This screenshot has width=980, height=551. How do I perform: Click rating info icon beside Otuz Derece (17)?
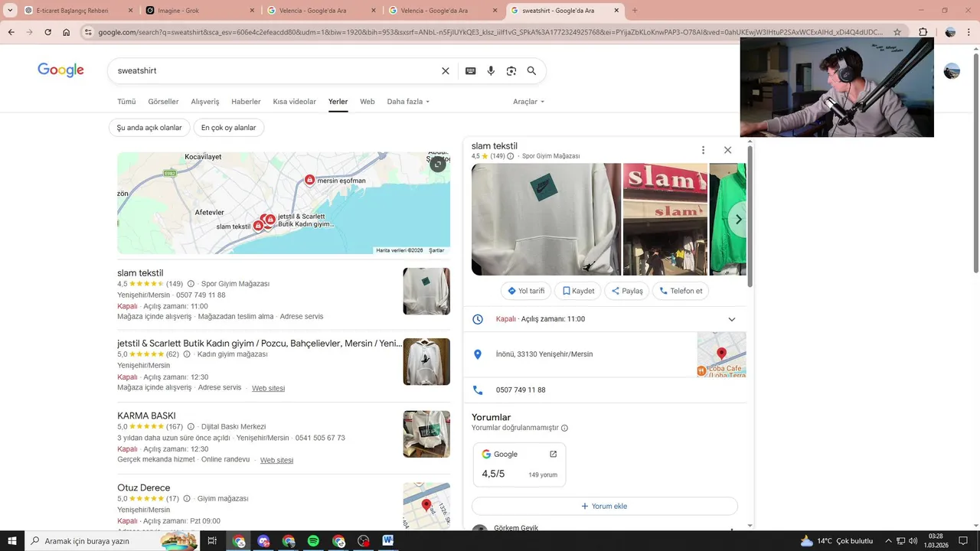(187, 498)
